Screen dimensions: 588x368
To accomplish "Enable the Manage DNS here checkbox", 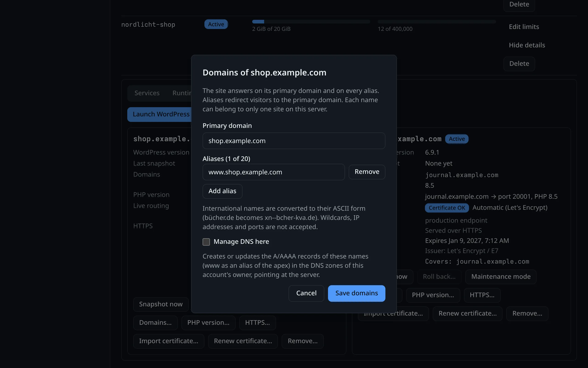I will [x=206, y=242].
